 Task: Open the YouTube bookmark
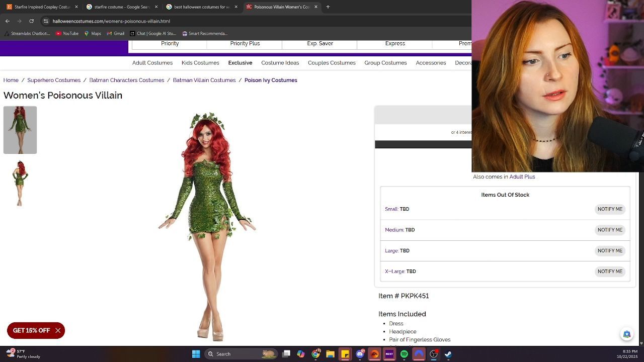click(x=67, y=34)
